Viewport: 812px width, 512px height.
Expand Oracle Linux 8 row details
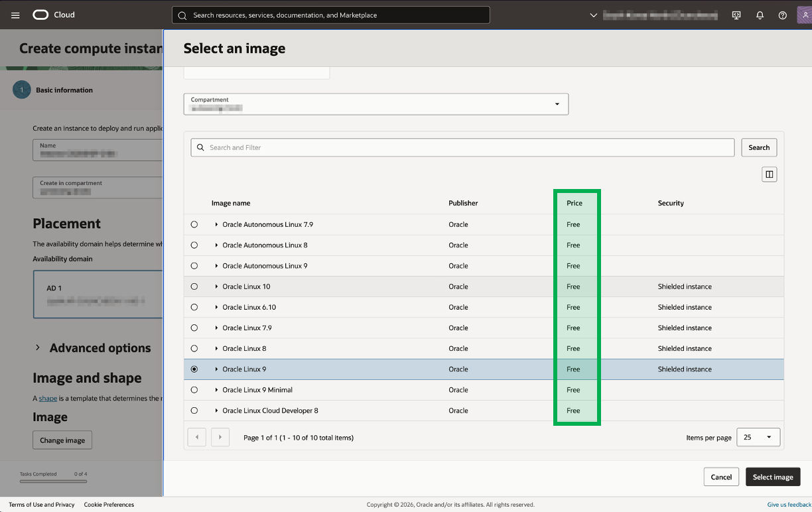coord(216,348)
